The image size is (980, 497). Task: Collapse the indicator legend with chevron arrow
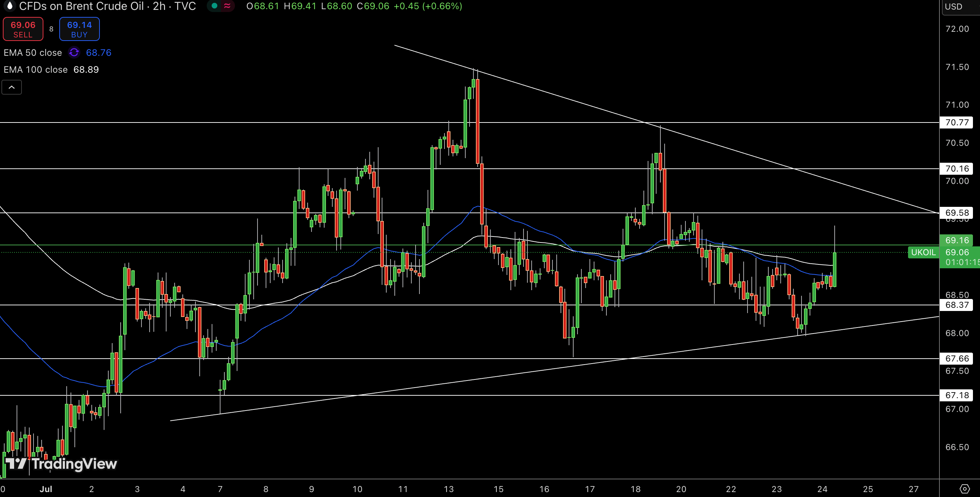[x=12, y=87]
